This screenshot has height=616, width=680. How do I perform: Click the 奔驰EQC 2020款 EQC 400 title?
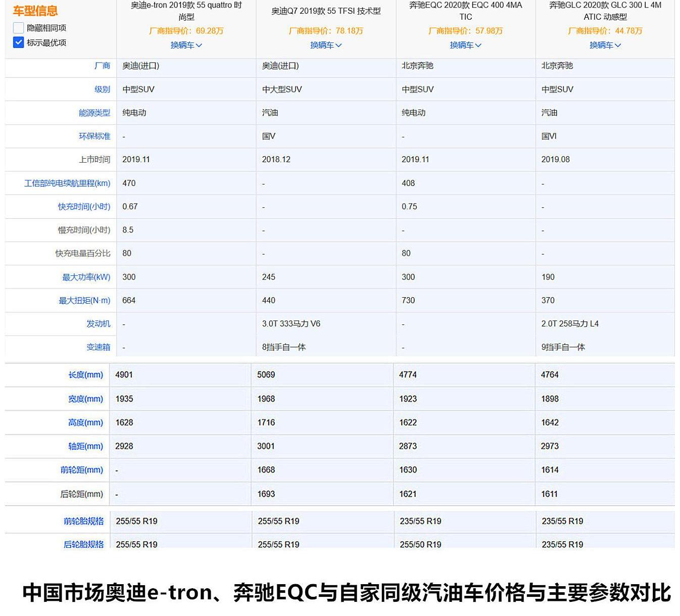pos(465,11)
